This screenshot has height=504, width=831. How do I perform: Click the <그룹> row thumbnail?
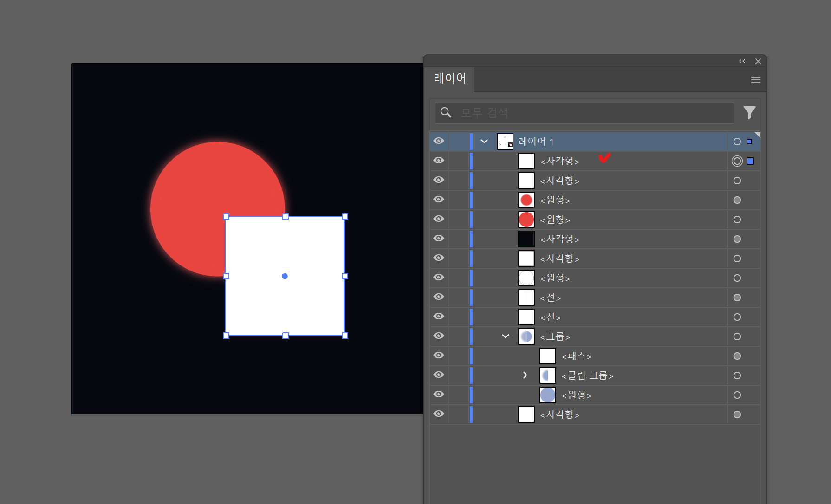(x=526, y=336)
